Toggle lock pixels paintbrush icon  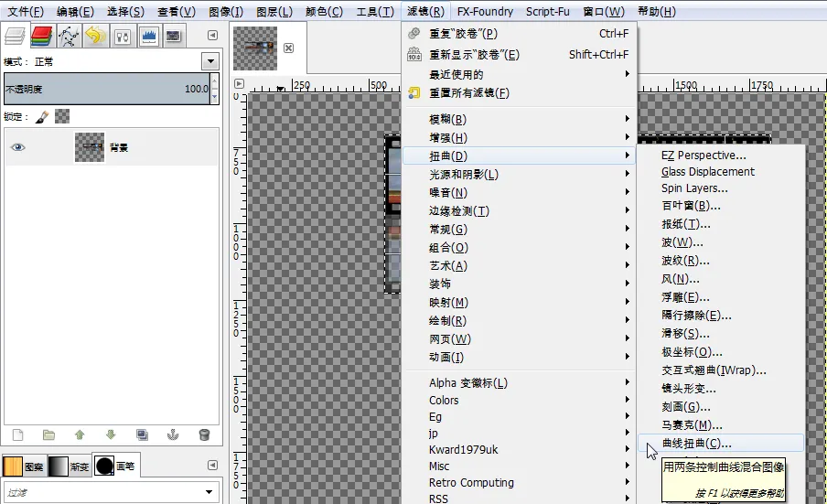click(x=42, y=116)
